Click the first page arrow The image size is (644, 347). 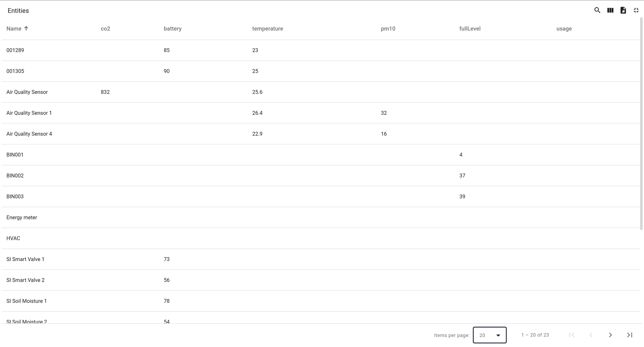572,335
